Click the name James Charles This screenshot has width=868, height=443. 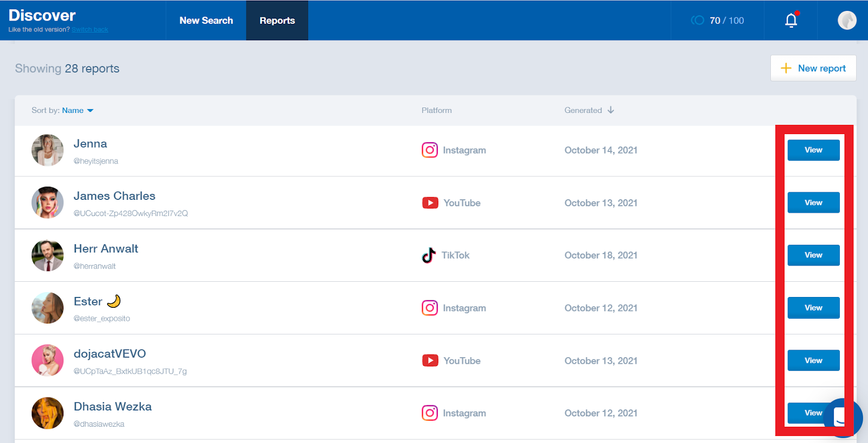[114, 196]
